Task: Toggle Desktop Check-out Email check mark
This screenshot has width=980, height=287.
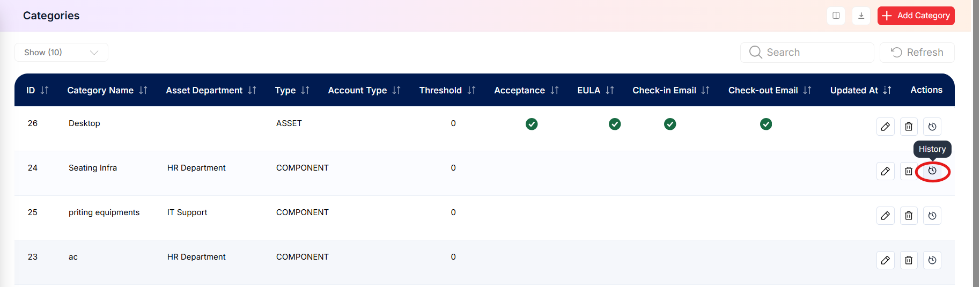Action: click(766, 124)
